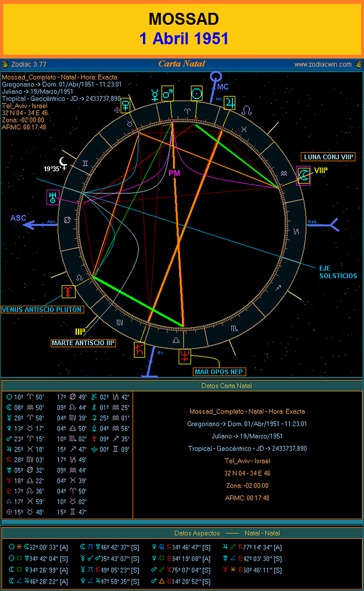Click the '19°35'' degree label near Gemini

[x=51, y=169]
